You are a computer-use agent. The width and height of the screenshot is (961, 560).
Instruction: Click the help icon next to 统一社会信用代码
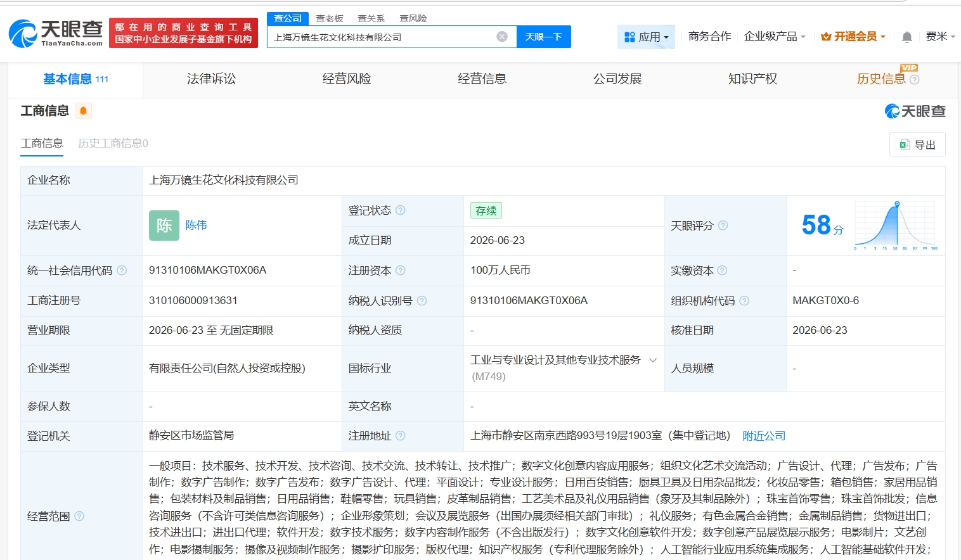pyautogui.click(x=122, y=270)
